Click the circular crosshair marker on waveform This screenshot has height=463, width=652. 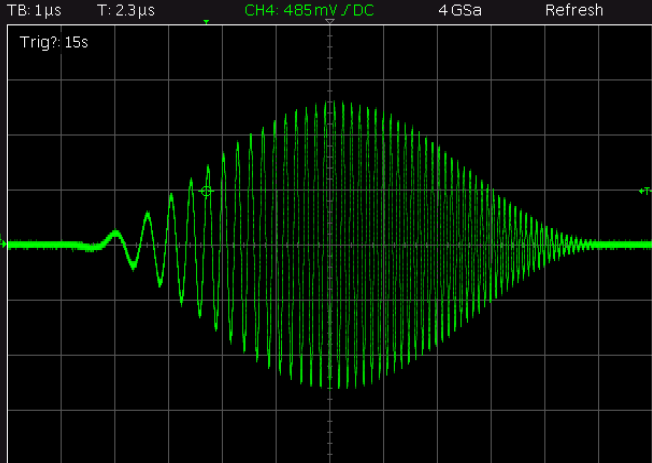[207, 191]
